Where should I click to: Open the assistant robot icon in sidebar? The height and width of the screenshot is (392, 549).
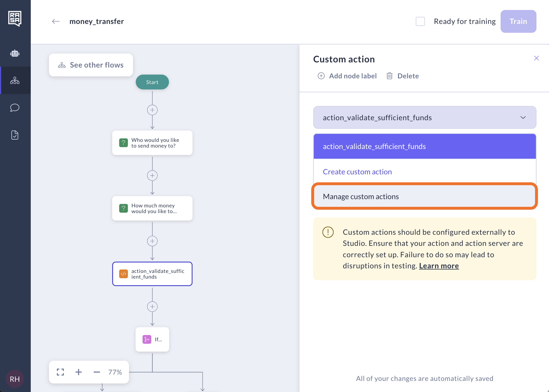click(x=15, y=53)
